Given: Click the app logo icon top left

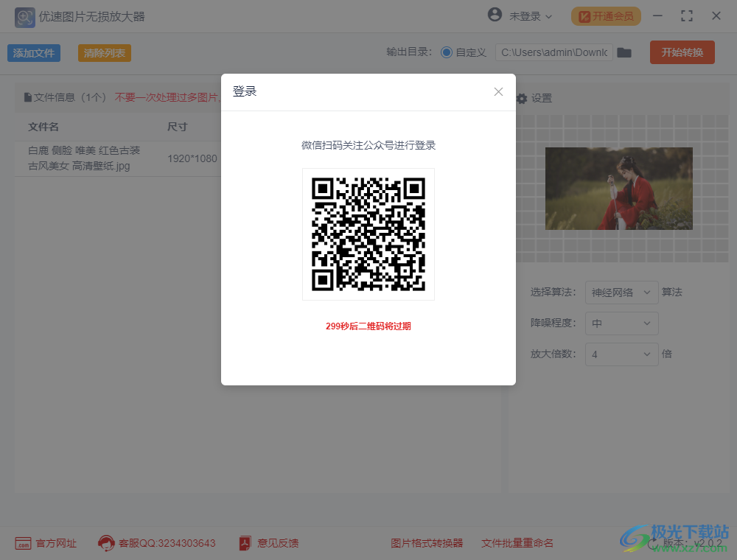Looking at the screenshot, I should (x=24, y=17).
